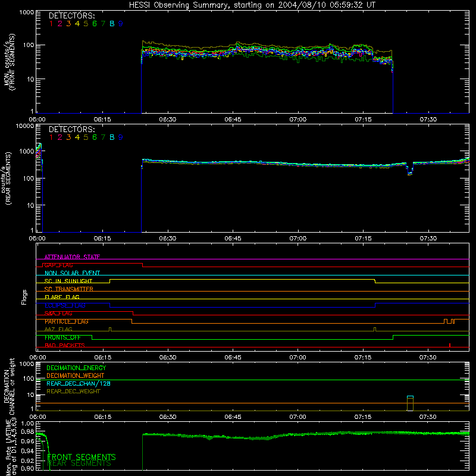Click the SC_IN_SUNLIGHT flag label
This screenshot has width=476, height=476.
[68, 281]
